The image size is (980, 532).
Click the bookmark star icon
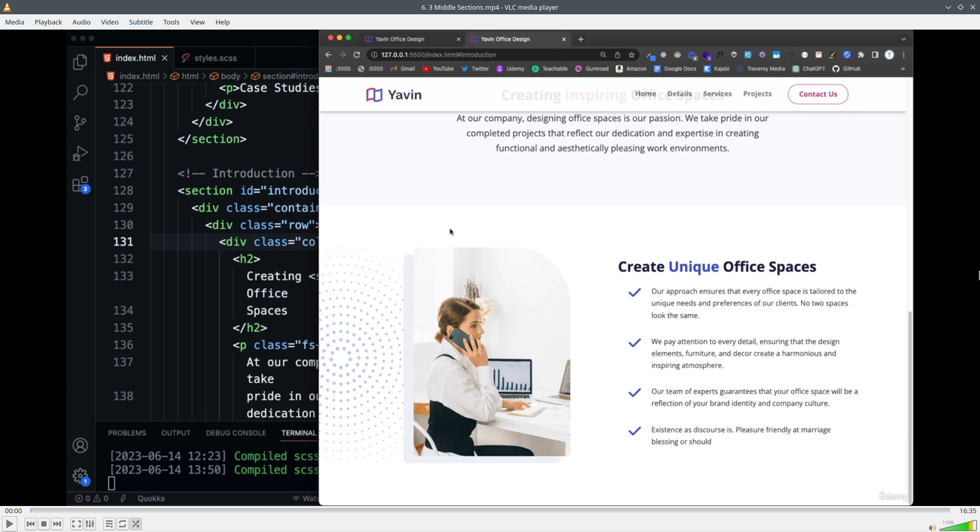pyautogui.click(x=632, y=55)
